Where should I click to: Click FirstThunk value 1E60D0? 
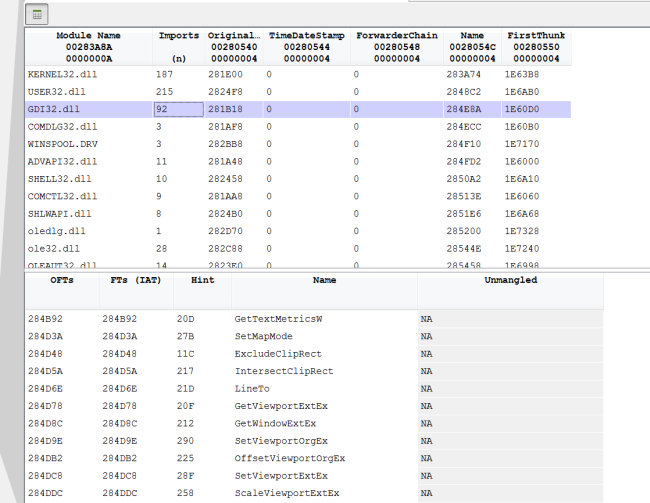click(521, 109)
